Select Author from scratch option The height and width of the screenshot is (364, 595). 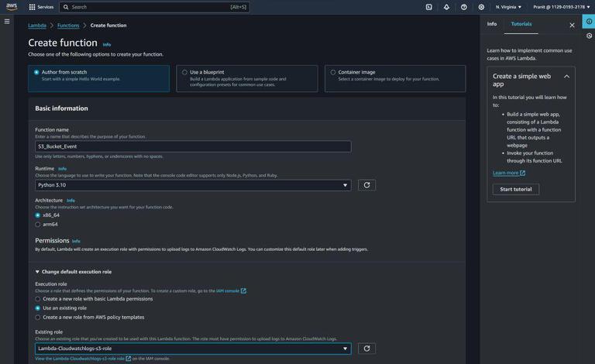pyautogui.click(x=98, y=78)
